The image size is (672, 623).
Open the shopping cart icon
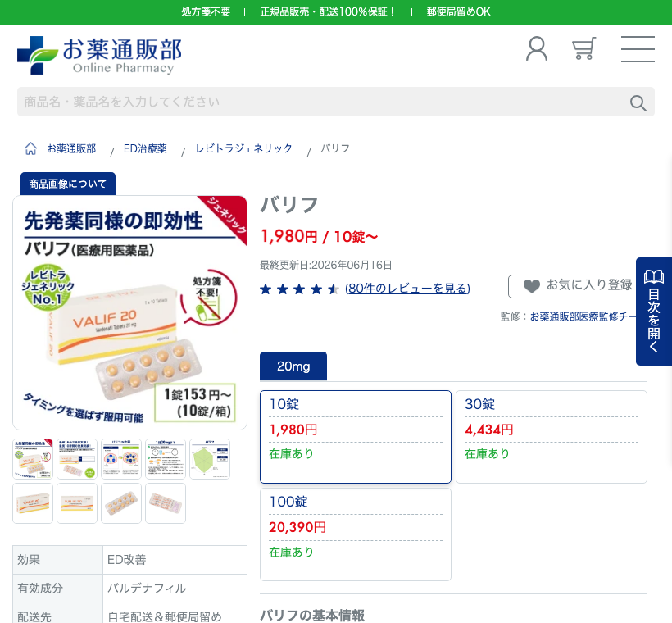click(583, 48)
